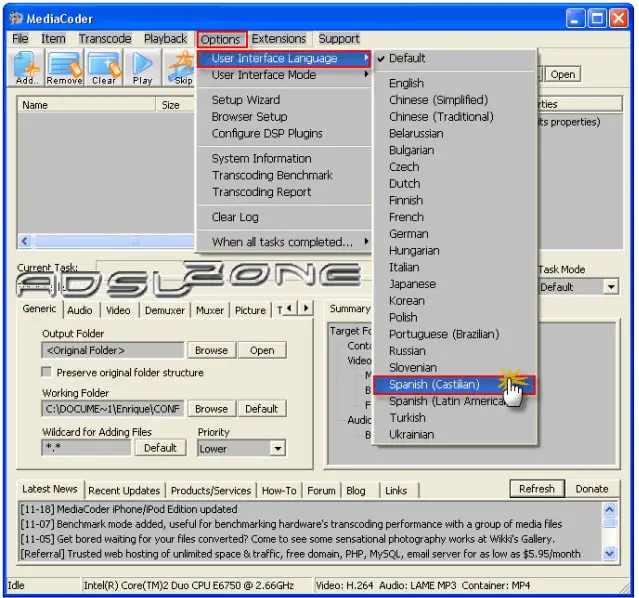Click the Output Folder field
This screenshot has height=598, width=639.
[x=113, y=350]
